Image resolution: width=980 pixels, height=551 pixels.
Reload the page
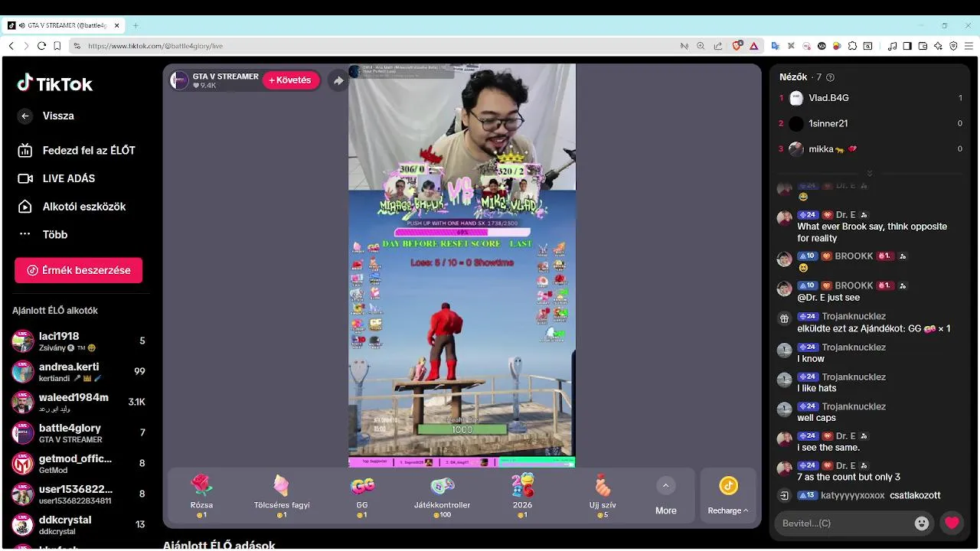(x=42, y=46)
